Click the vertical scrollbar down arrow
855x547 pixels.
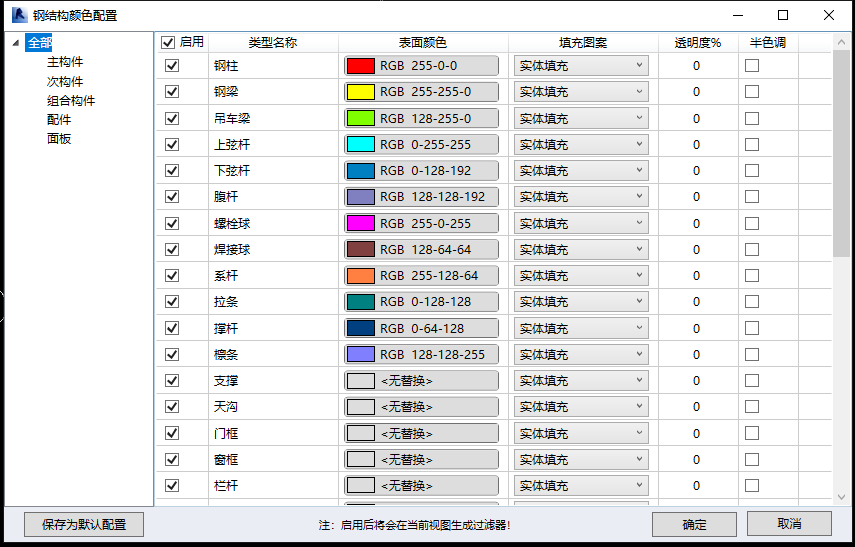click(842, 497)
